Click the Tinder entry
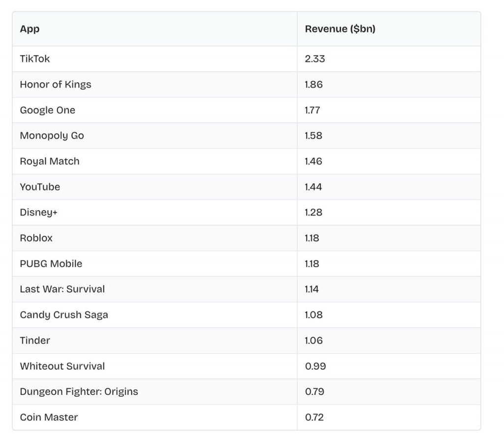 pyautogui.click(x=34, y=340)
